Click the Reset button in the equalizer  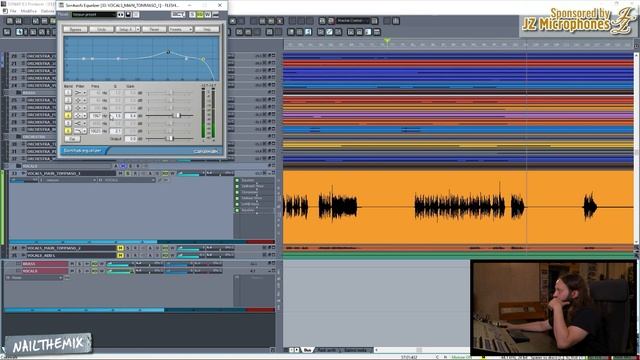pyautogui.click(x=154, y=29)
